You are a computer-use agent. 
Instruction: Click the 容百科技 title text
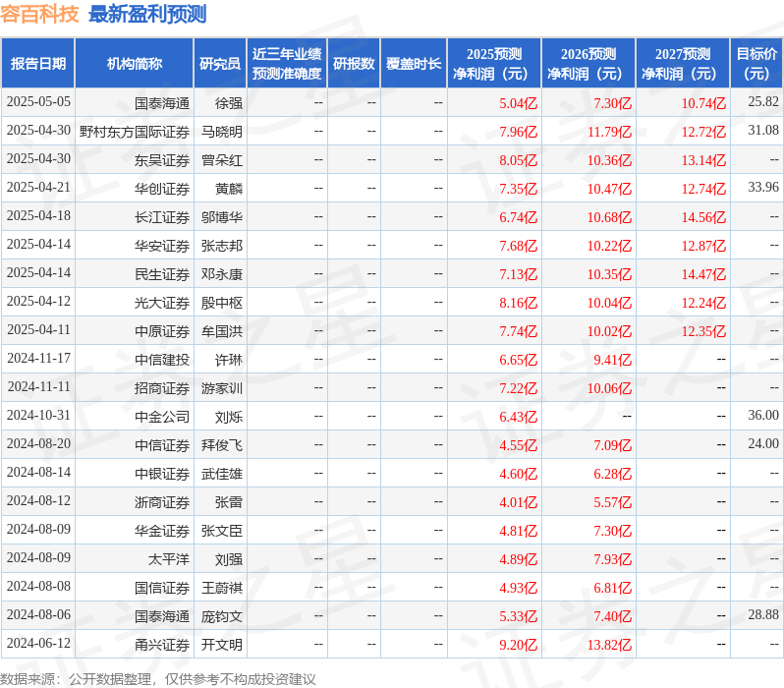39,14
